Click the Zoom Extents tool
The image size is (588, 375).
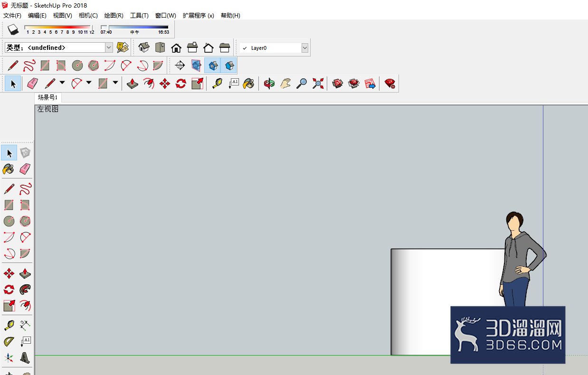(x=318, y=84)
